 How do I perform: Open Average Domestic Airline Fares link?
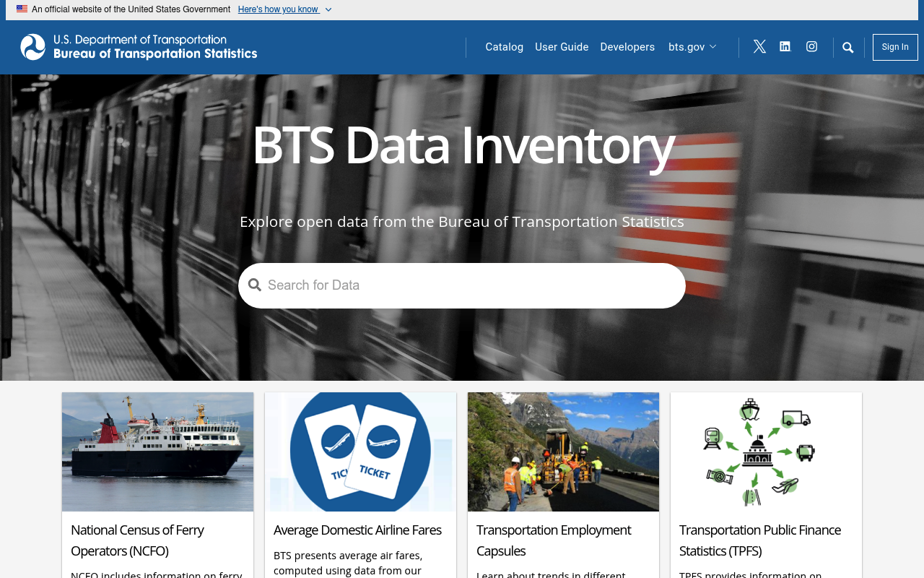pyautogui.click(x=357, y=530)
